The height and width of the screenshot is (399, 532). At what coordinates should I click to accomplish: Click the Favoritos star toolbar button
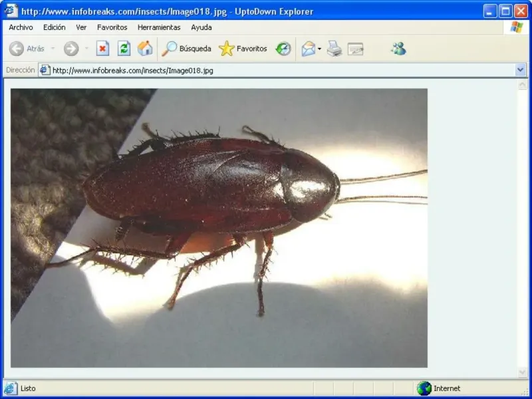tap(243, 49)
